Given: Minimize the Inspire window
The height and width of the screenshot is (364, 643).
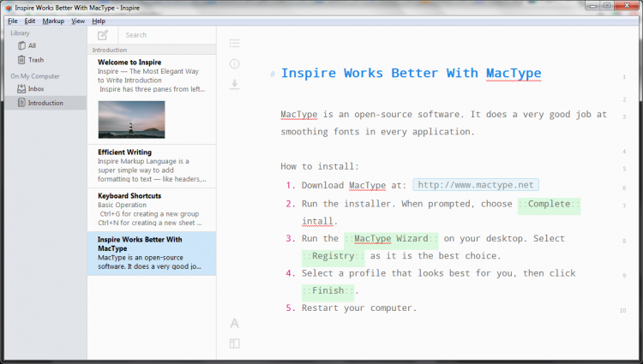Looking at the screenshot, I should pos(593,6).
